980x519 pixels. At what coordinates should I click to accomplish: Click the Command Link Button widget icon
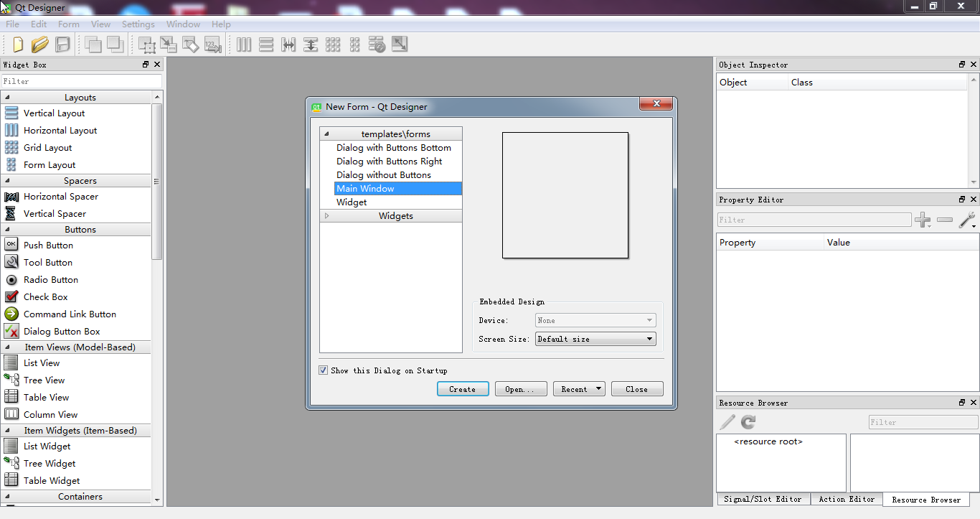point(11,314)
